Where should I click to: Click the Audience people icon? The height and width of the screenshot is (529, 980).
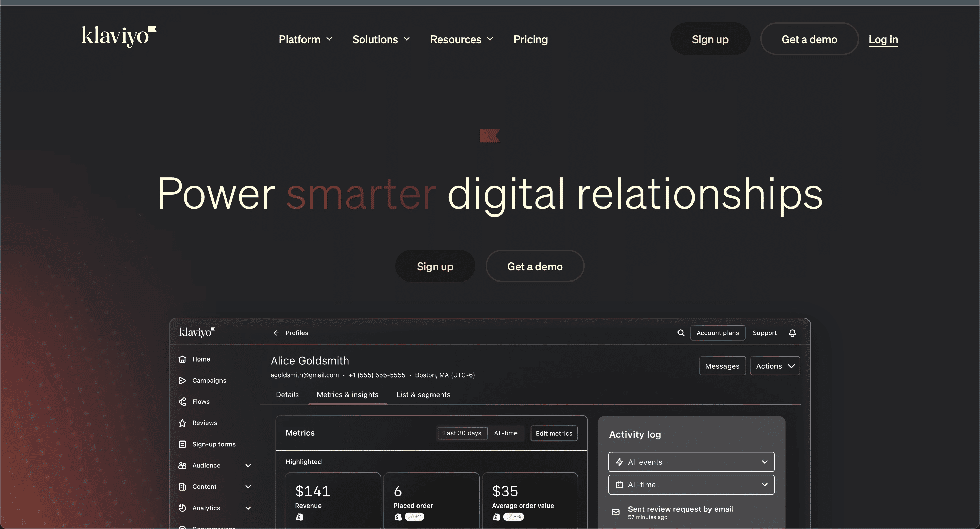pos(182,465)
